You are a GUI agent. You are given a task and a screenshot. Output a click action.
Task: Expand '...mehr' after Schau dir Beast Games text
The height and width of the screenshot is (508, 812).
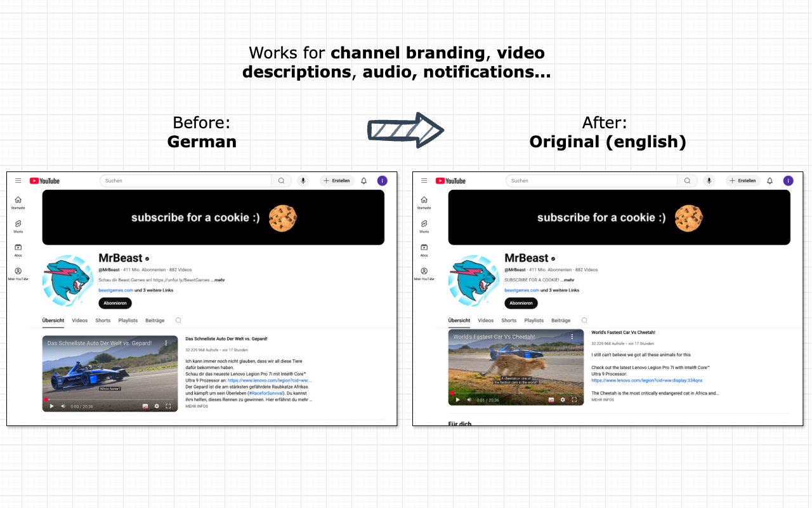coord(218,280)
